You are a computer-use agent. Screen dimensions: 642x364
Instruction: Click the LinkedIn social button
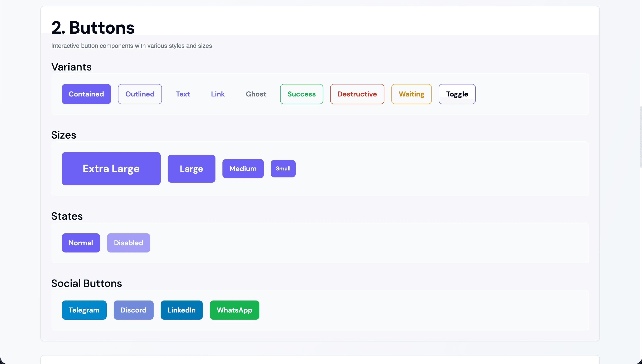pos(181,310)
